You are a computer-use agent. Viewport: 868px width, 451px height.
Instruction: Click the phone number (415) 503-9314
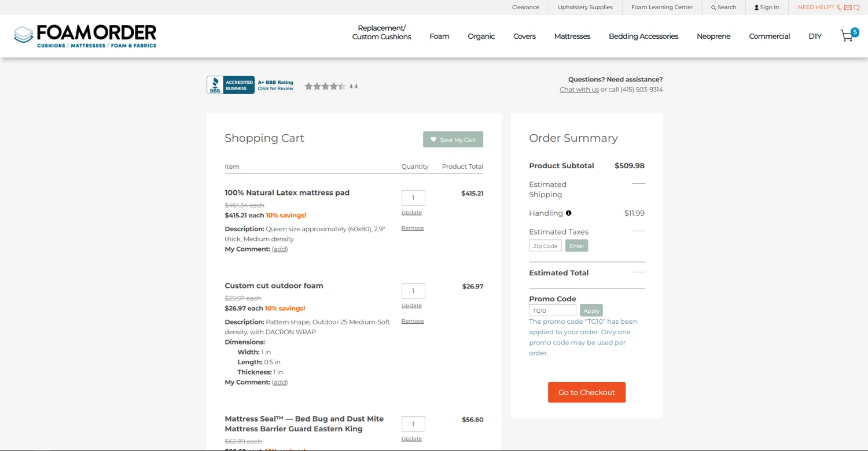(642, 90)
